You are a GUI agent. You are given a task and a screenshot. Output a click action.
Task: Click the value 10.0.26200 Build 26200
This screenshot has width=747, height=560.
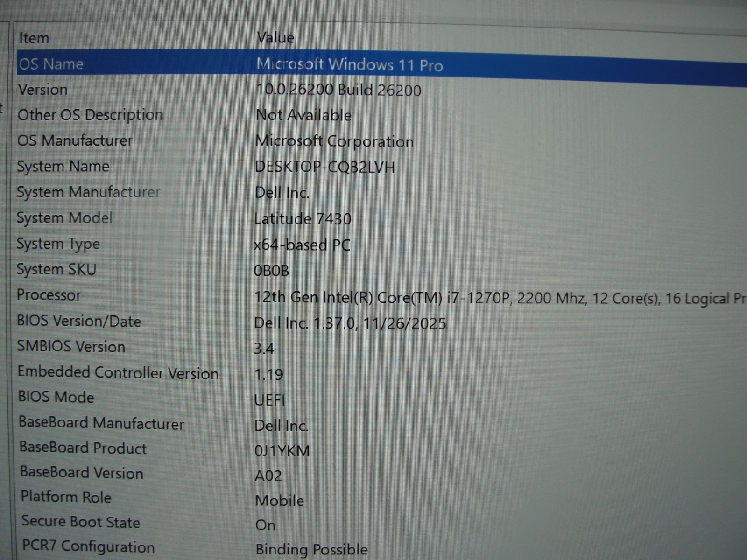tap(338, 90)
